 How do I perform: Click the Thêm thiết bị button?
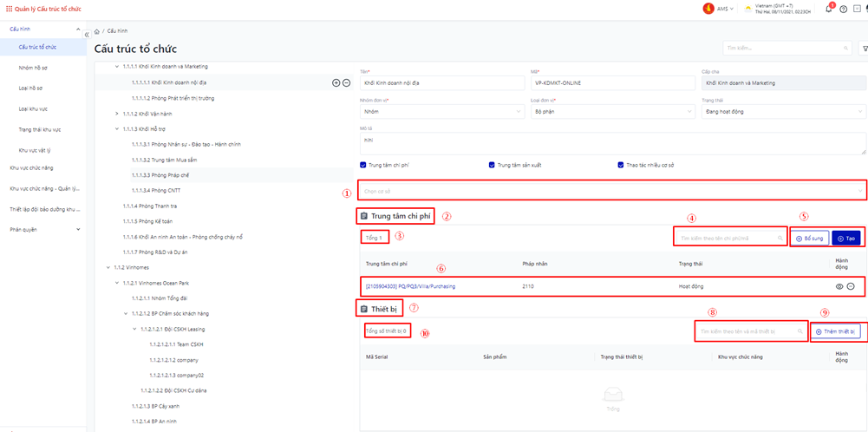[x=835, y=331]
